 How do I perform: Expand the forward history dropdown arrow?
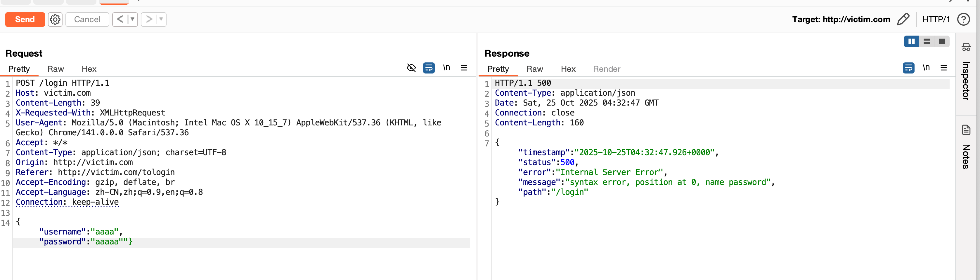point(161,19)
